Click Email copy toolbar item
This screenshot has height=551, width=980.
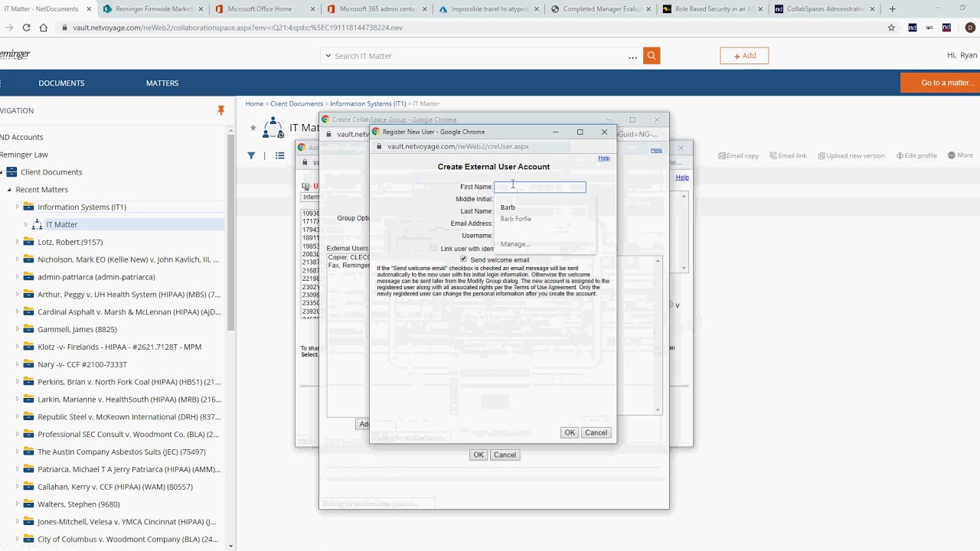tap(738, 155)
